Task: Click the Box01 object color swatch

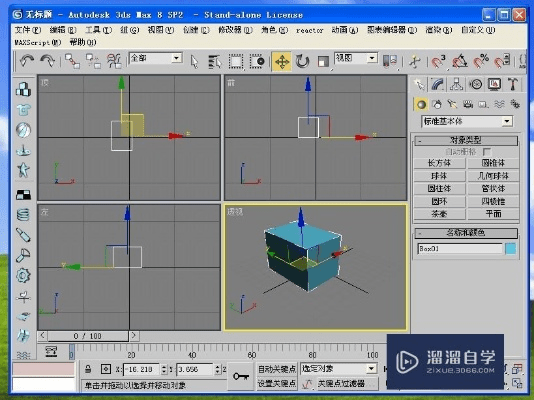Action: tap(510, 249)
